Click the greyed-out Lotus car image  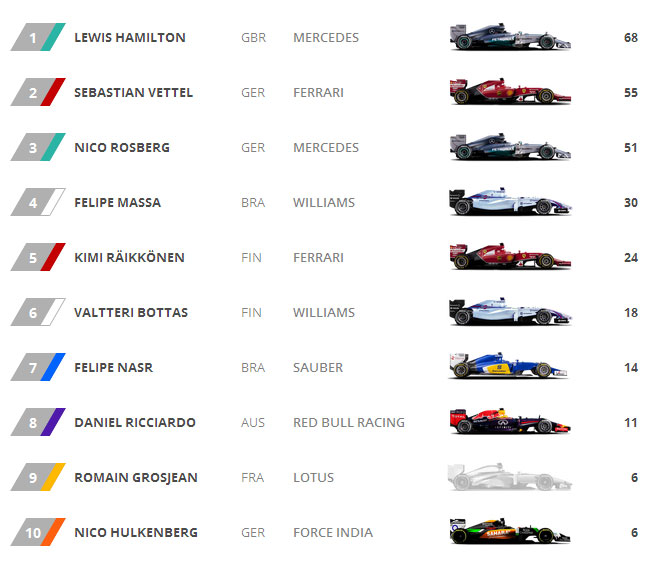pos(510,477)
